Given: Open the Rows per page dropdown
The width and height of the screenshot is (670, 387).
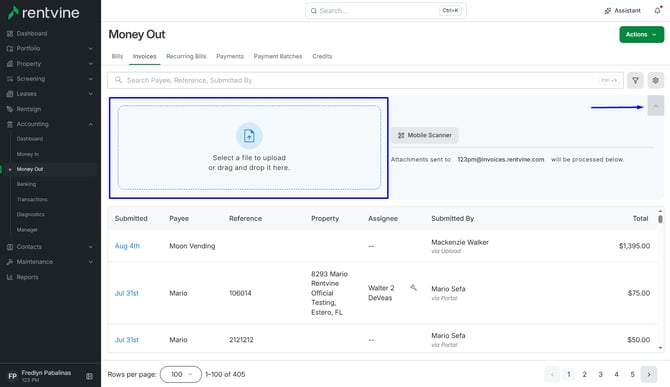Looking at the screenshot, I should [x=181, y=375].
